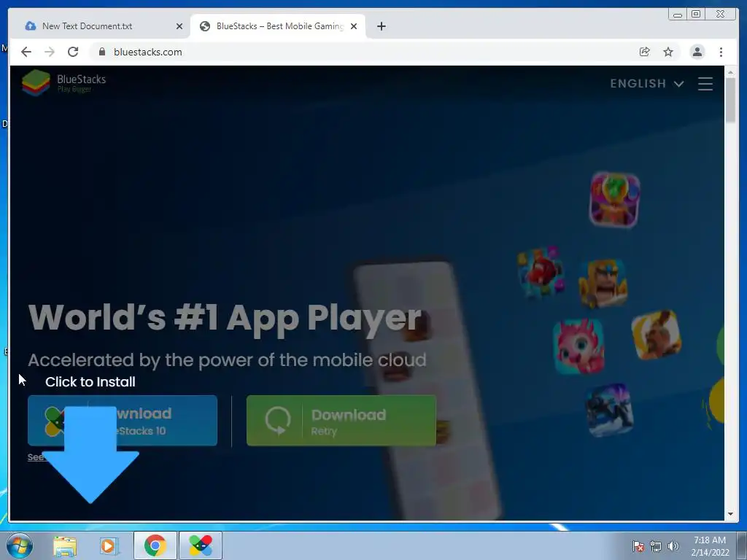The image size is (747, 560).
Task: Click the BlueStacks logo in the header
Action: (x=64, y=83)
